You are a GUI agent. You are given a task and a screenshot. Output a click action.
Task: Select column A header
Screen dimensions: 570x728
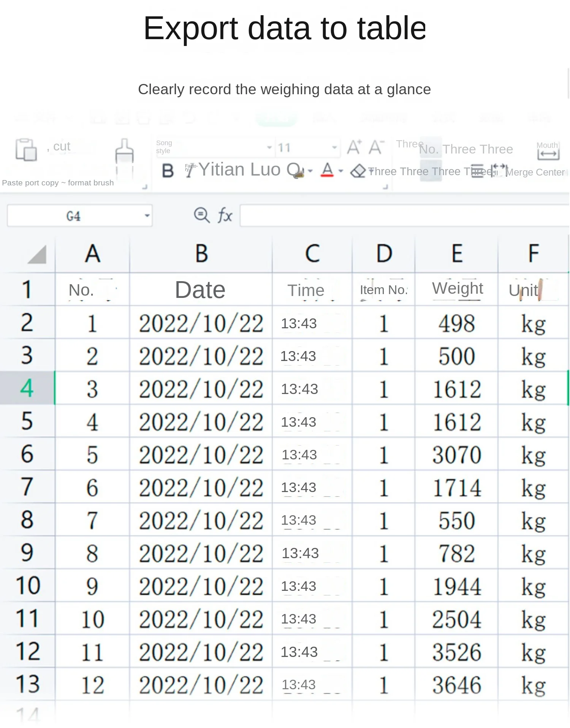pos(93,254)
